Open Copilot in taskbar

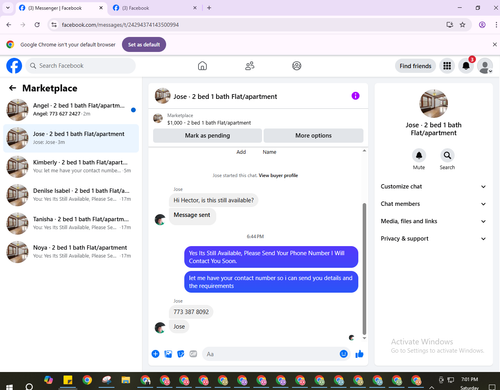click(48, 380)
